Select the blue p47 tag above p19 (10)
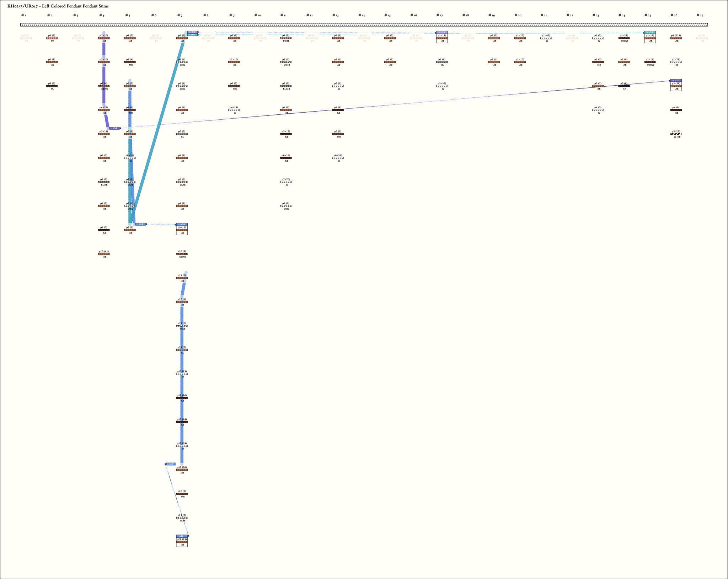The height and width of the screenshot is (579, 728). click(171, 464)
